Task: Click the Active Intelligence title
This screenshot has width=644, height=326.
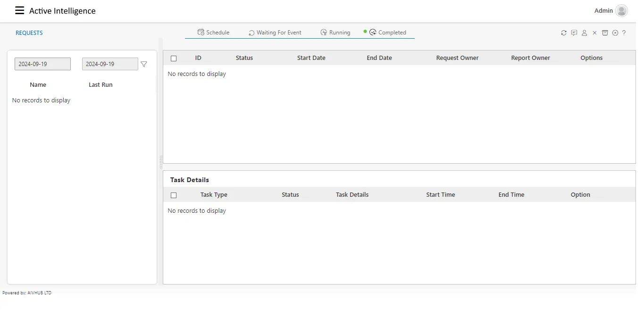Action: 62,11
